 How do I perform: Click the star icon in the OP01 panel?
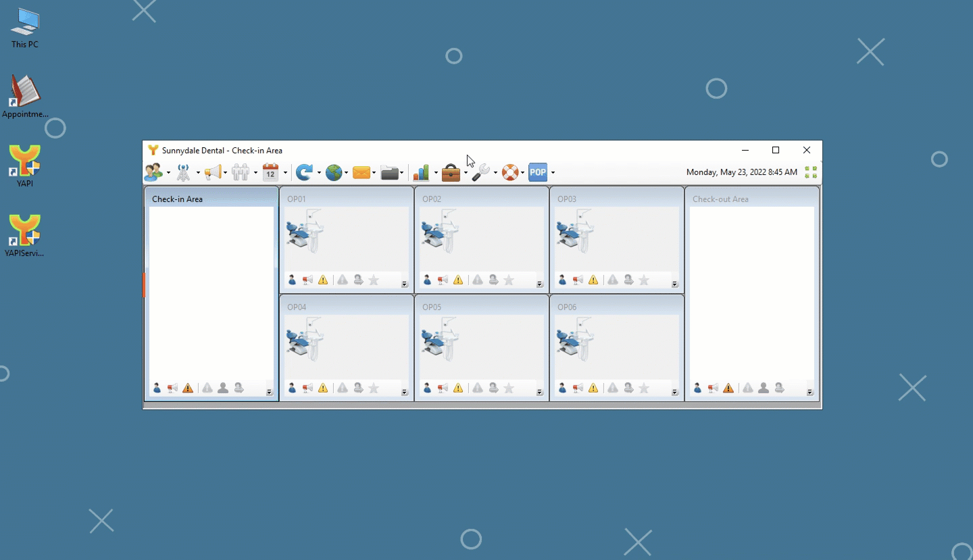374,280
